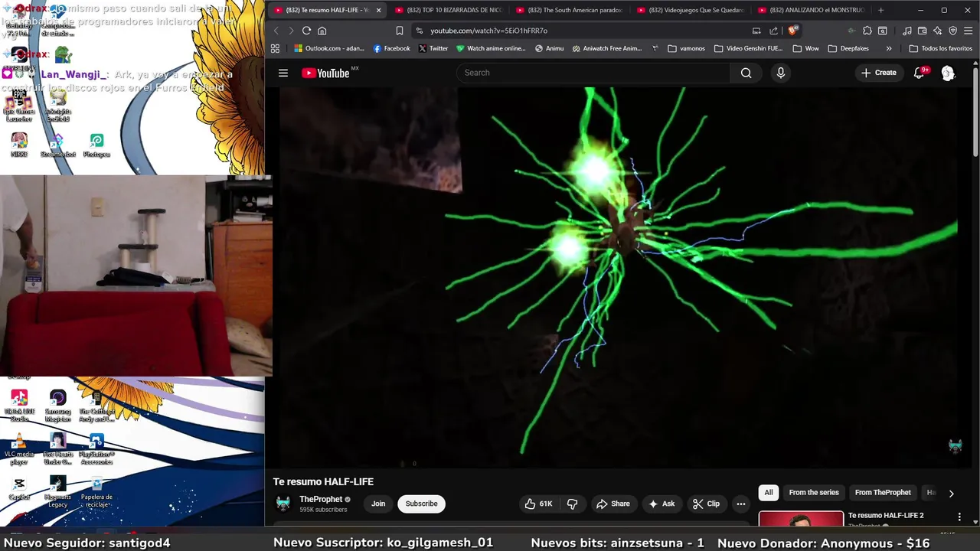The height and width of the screenshot is (551, 980).
Task: Open the Brave main hamburger menu
Action: (x=968, y=31)
